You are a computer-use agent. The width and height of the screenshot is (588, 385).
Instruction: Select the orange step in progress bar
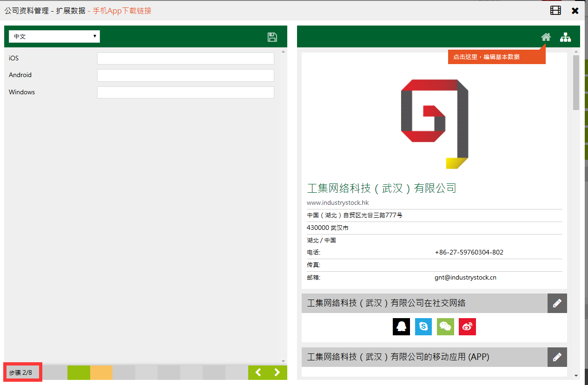pyautogui.click(x=101, y=372)
